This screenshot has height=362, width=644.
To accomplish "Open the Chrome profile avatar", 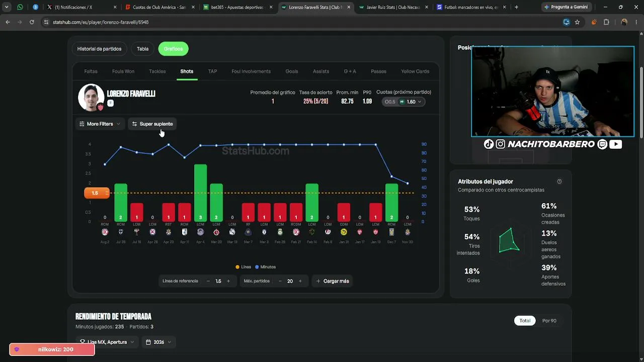I will coord(624,22).
